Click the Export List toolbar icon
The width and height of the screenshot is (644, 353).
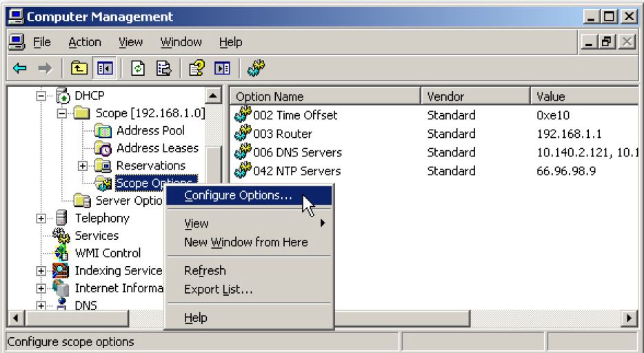tap(163, 68)
